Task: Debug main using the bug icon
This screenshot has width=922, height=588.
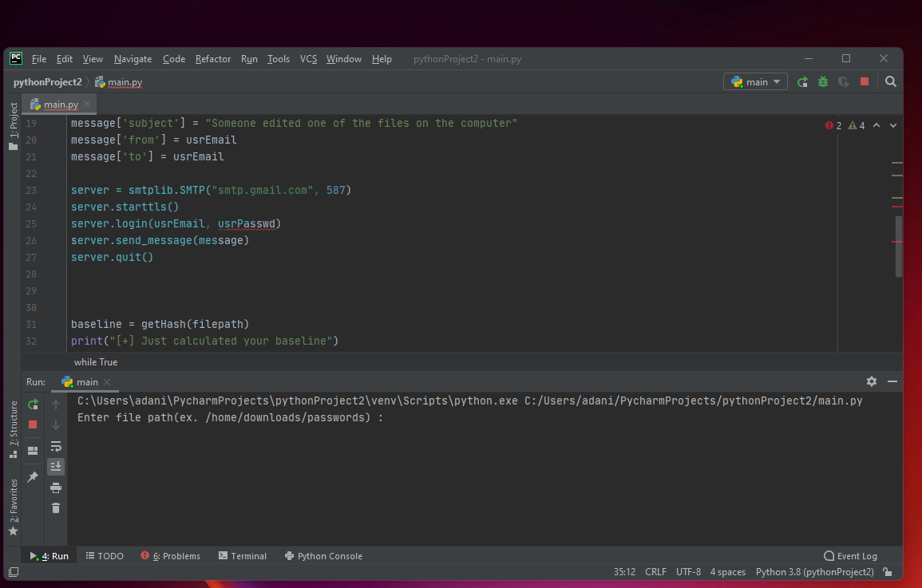Action: click(822, 81)
